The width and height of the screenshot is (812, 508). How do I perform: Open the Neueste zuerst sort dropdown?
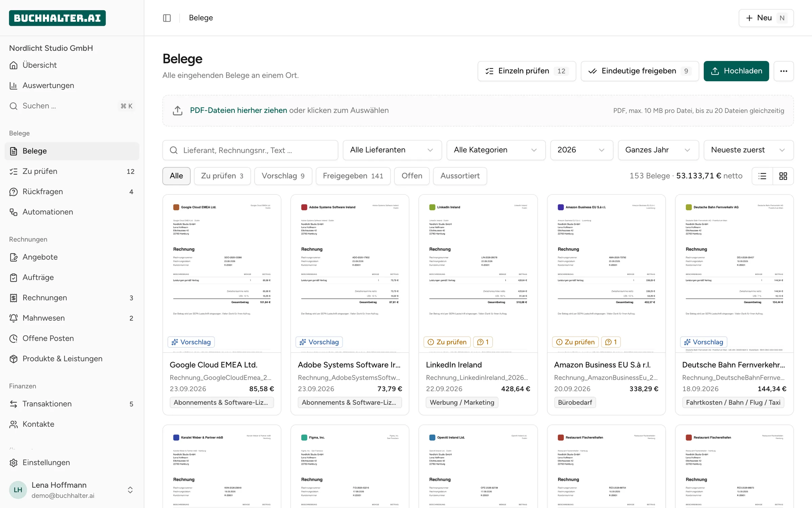[748, 150]
